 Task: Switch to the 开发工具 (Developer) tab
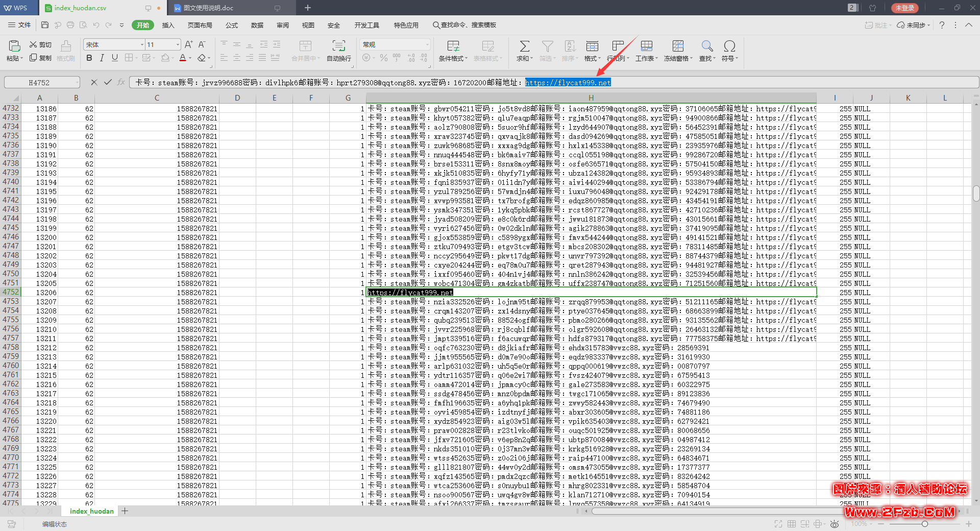pos(366,25)
